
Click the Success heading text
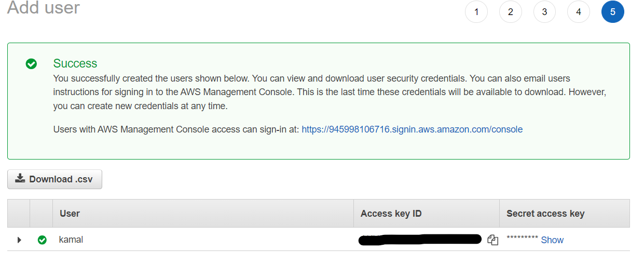(75, 63)
